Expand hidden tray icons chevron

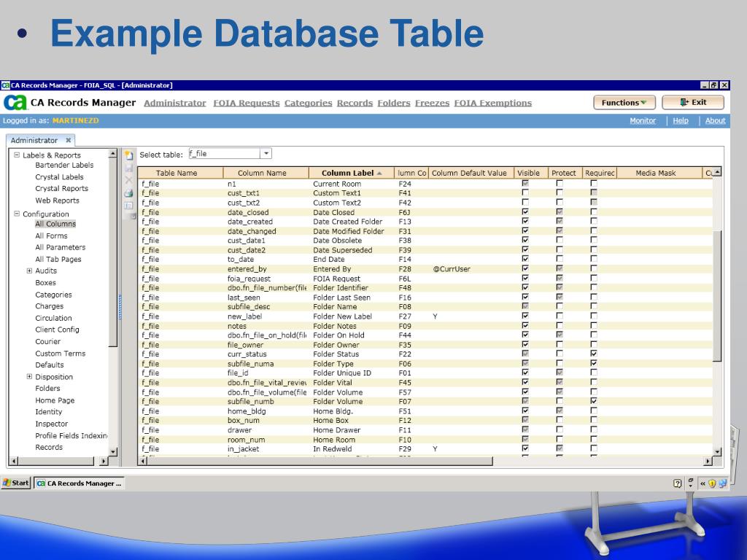click(703, 483)
